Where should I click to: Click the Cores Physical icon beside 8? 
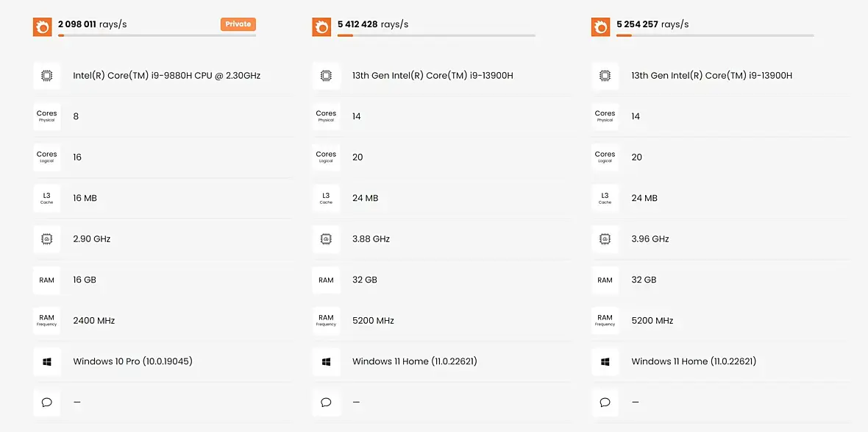pyautogui.click(x=46, y=116)
